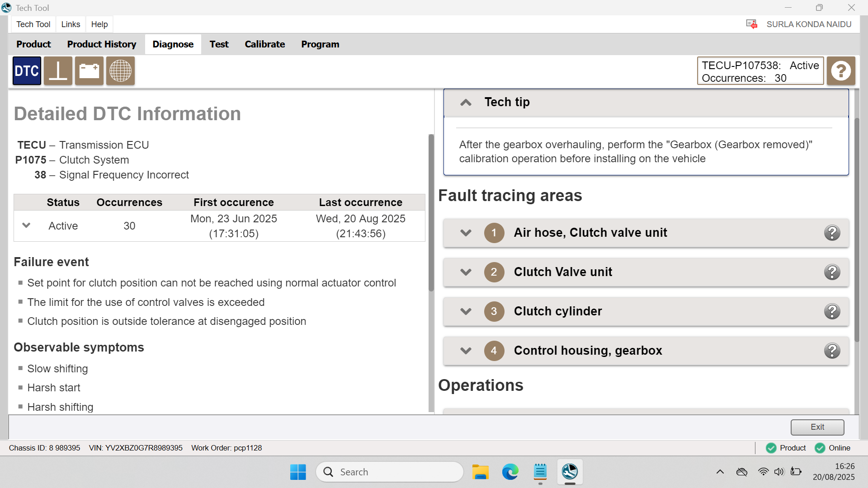This screenshot has height=488, width=868.
Task: Collapse the Tech tip panel
Action: tap(466, 103)
